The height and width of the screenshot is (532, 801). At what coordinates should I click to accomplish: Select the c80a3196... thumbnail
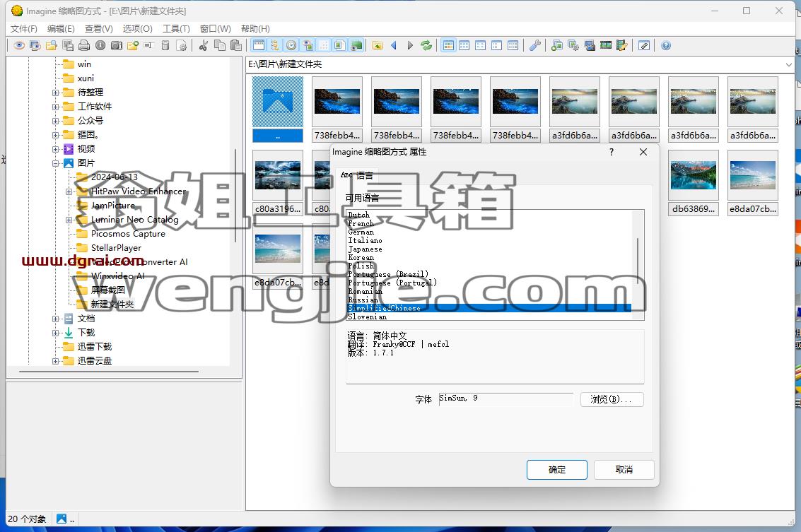tap(278, 183)
